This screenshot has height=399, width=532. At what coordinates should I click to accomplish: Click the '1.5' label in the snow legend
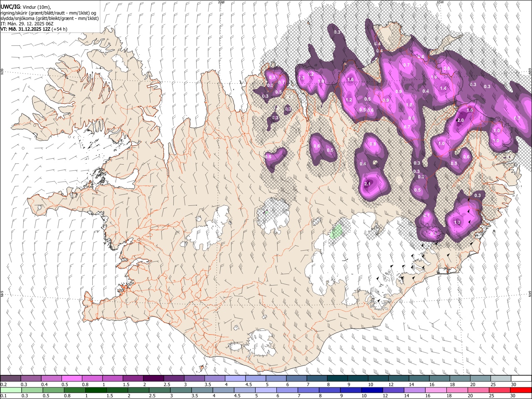click(x=126, y=384)
